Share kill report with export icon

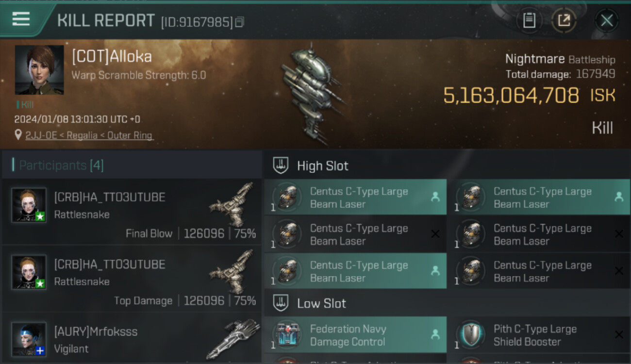(564, 20)
